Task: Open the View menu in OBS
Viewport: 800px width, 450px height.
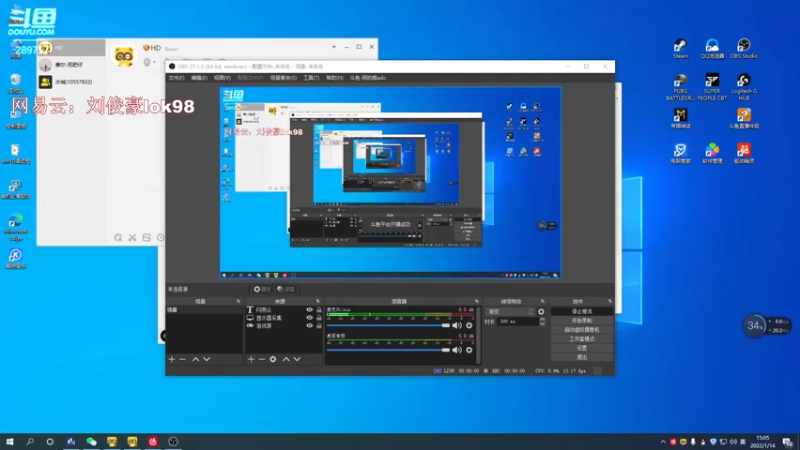Action: coord(222,78)
